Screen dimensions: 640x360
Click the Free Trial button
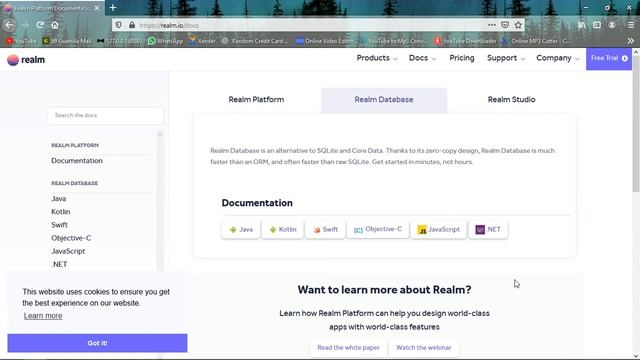click(x=609, y=58)
